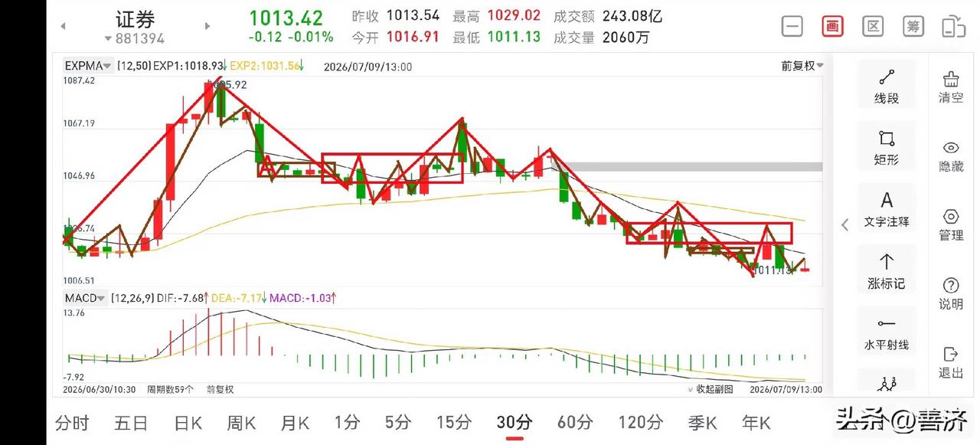980x445 pixels.
Task: Click the 证券 index name title
Action: point(135,18)
